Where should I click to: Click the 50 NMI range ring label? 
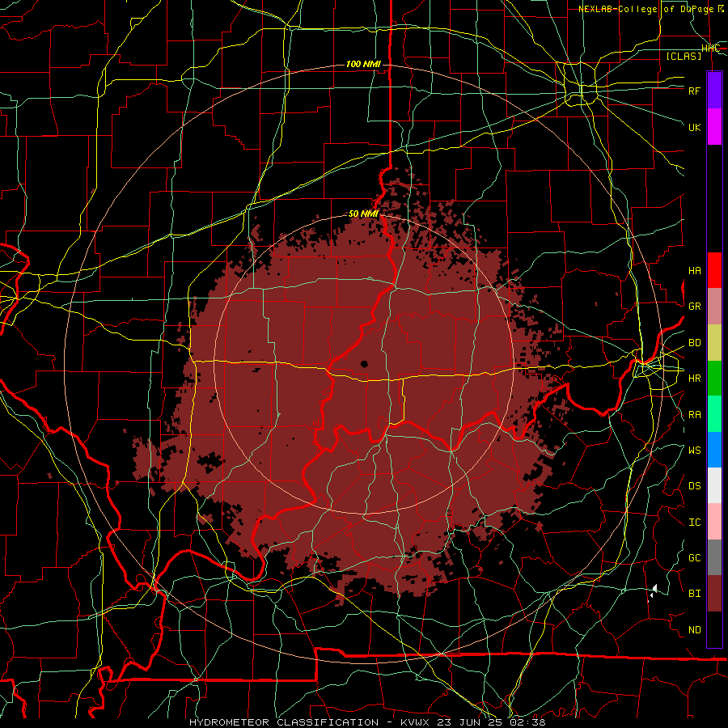coord(363,214)
